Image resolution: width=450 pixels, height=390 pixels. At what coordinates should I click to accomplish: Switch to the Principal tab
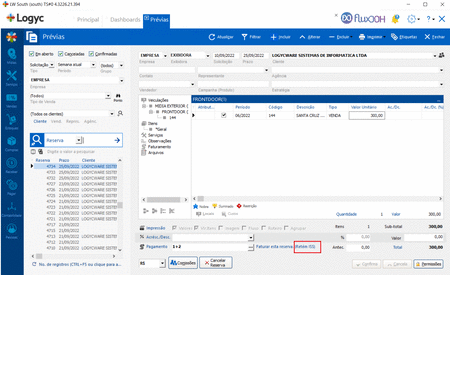click(88, 20)
